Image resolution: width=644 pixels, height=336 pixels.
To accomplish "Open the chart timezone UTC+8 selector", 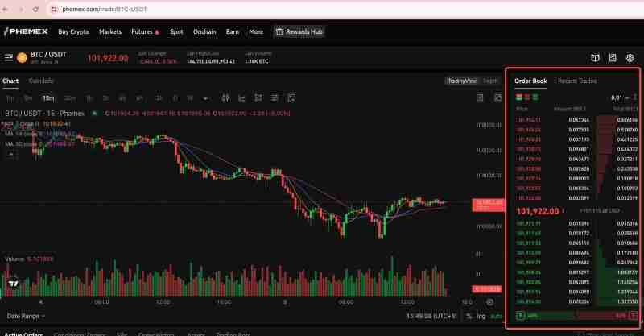I will click(x=431, y=316).
